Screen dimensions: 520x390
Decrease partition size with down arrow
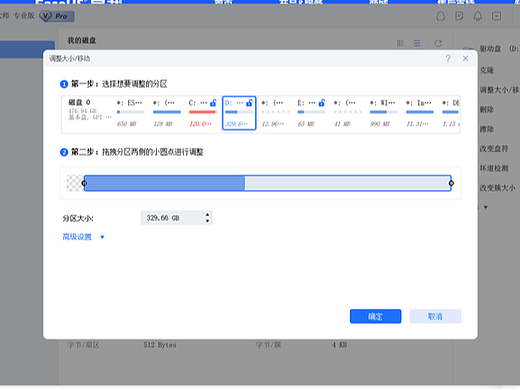point(207,221)
